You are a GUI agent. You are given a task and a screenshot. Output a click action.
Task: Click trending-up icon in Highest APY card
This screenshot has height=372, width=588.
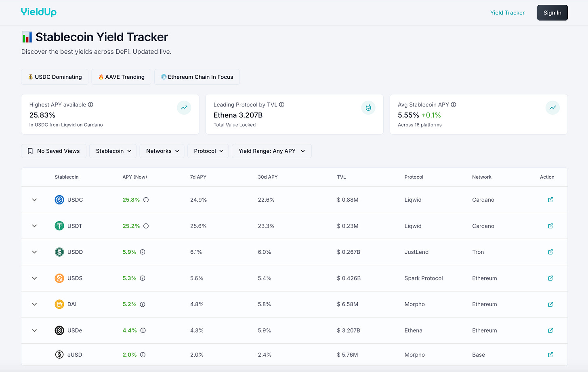click(184, 108)
